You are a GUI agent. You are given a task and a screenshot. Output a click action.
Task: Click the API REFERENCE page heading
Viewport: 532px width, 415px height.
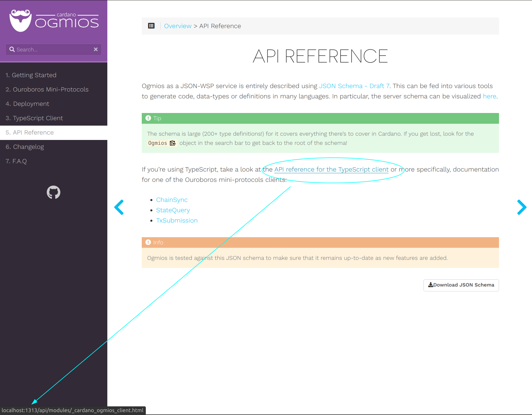tap(320, 56)
